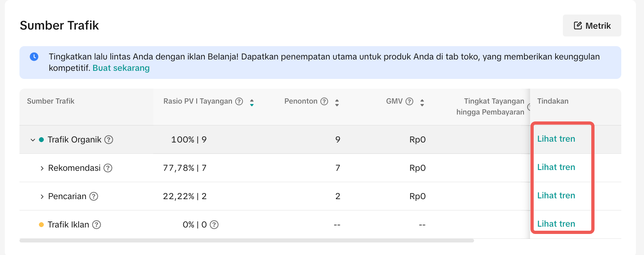The image size is (644, 255).
Task: Sort by Rasio PV | Tayangan column
Action: click(x=252, y=102)
